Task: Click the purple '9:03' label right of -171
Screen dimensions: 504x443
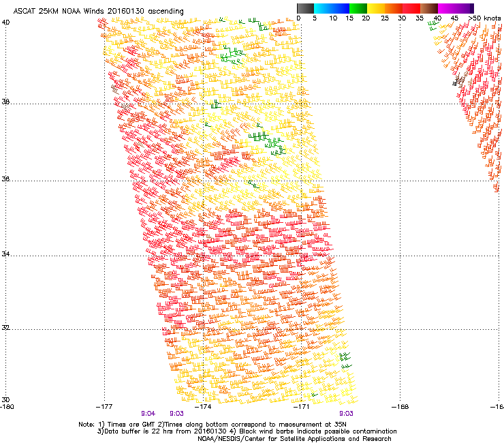Action: coord(346,414)
